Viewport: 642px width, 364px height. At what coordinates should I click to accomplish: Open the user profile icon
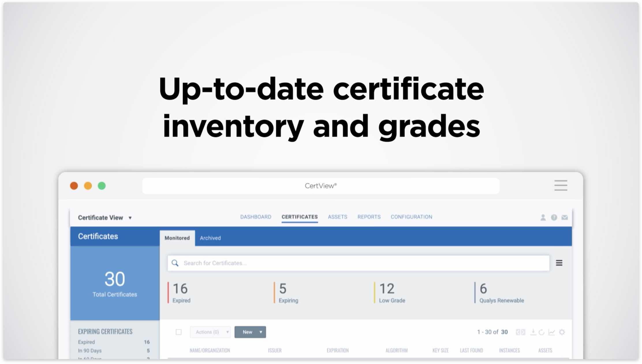tap(543, 217)
